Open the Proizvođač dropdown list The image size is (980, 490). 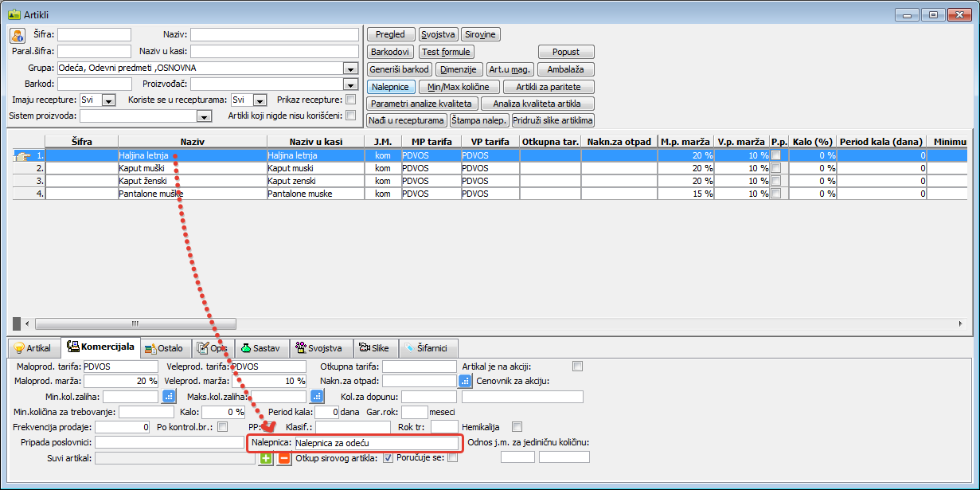pyautogui.click(x=350, y=84)
